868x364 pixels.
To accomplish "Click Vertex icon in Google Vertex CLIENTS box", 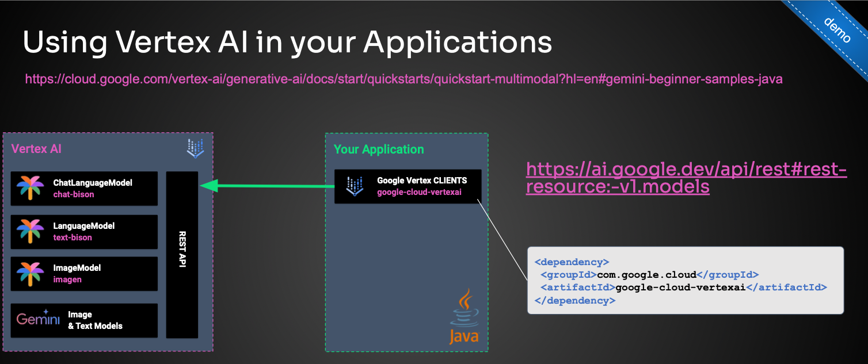I will coord(355,186).
